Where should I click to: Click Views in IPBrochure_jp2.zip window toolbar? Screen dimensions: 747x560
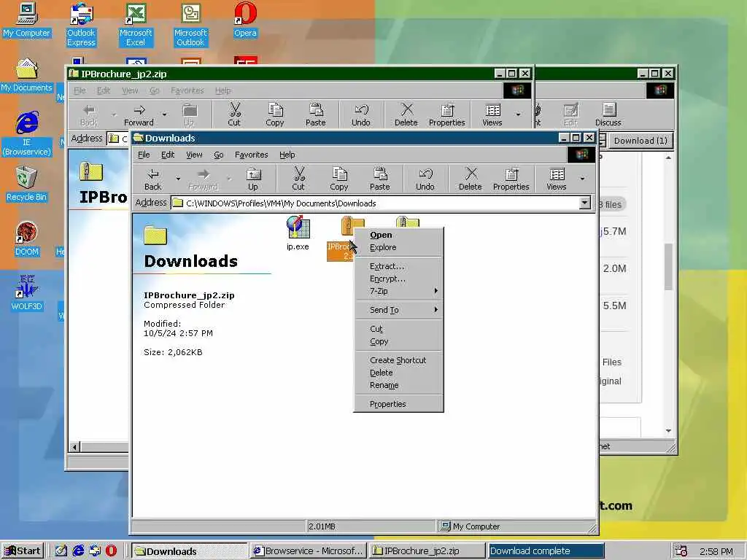pyautogui.click(x=492, y=114)
